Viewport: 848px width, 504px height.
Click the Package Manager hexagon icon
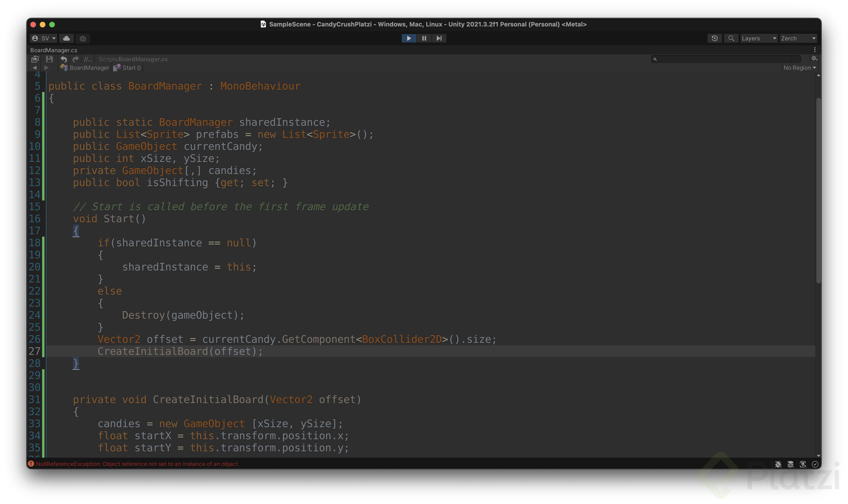(x=83, y=39)
